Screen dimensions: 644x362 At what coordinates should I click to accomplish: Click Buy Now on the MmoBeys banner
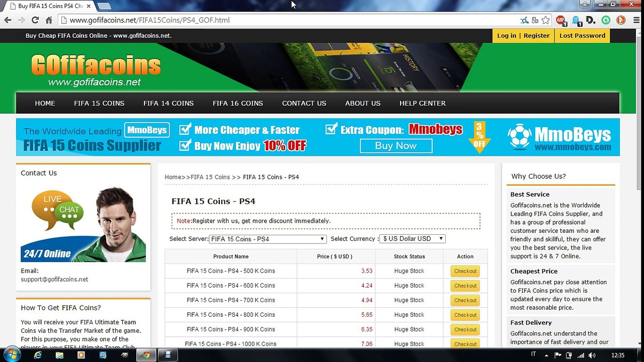(x=396, y=146)
